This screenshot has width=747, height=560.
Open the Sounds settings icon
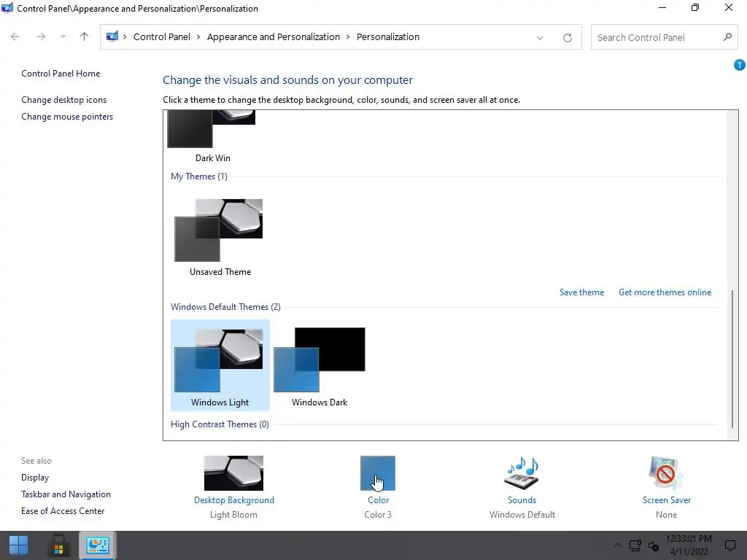click(522, 472)
